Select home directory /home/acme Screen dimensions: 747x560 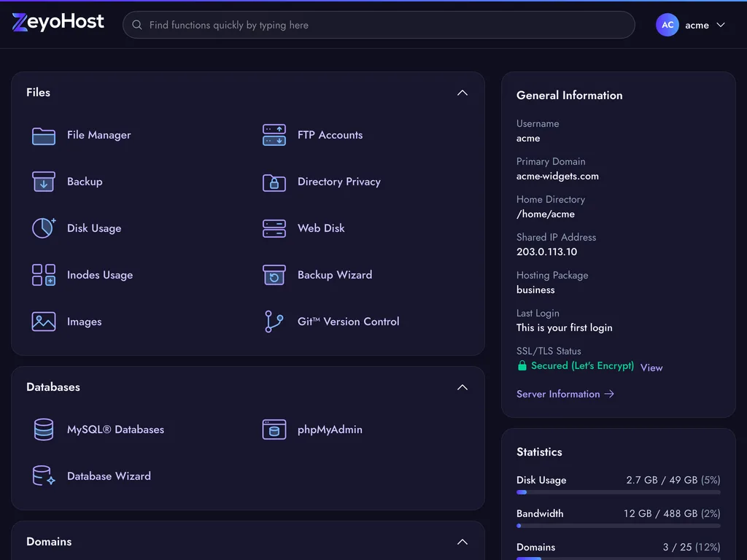pyautogui.click(x=546, y=214)
